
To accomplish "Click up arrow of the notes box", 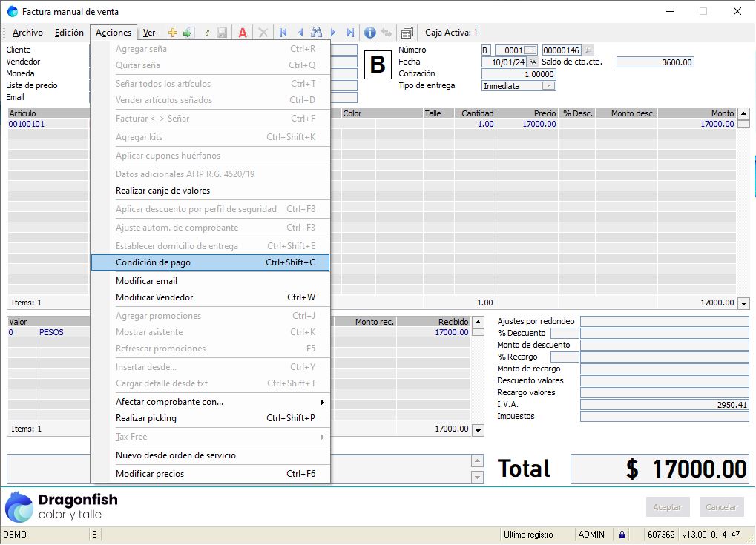I will tap(477, 460).
